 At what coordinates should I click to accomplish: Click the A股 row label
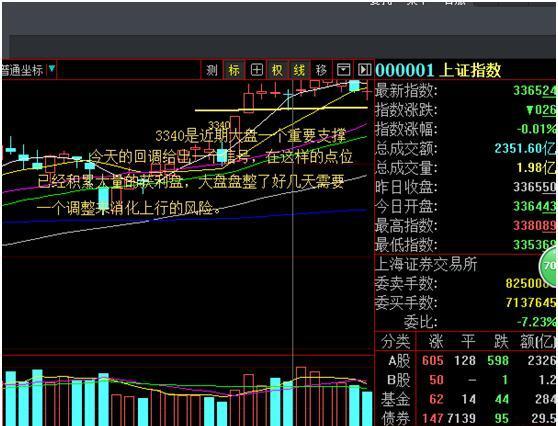399,361
